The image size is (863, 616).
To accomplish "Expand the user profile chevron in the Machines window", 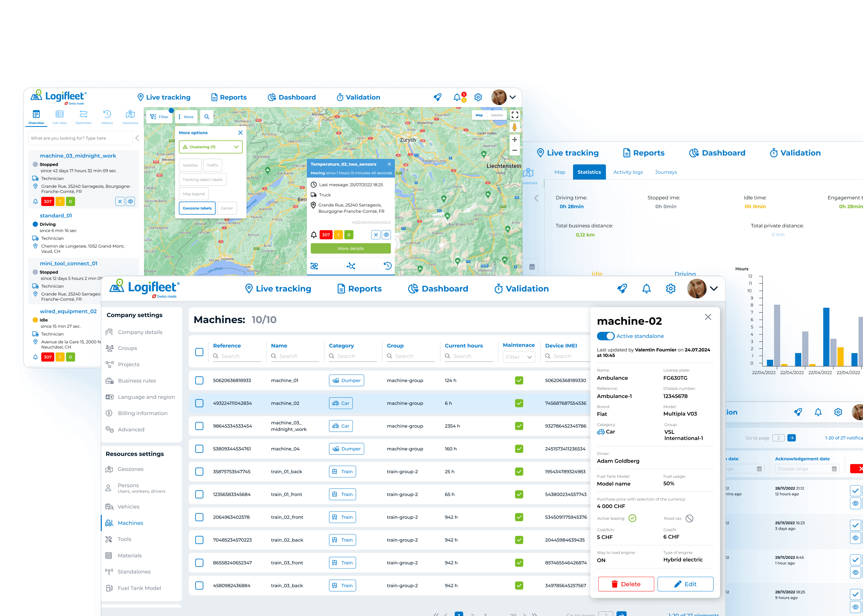I will pyautogui.click(x=714, y=289).
